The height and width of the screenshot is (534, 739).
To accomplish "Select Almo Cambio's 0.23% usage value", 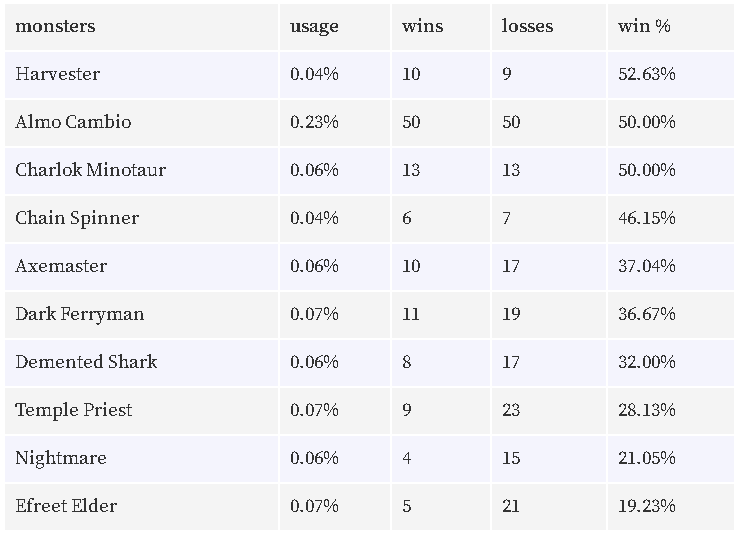I will [x=314, y=122].
